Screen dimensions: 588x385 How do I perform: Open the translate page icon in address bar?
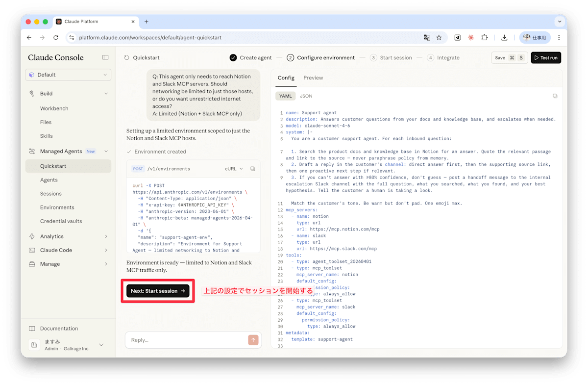(427, 37)
